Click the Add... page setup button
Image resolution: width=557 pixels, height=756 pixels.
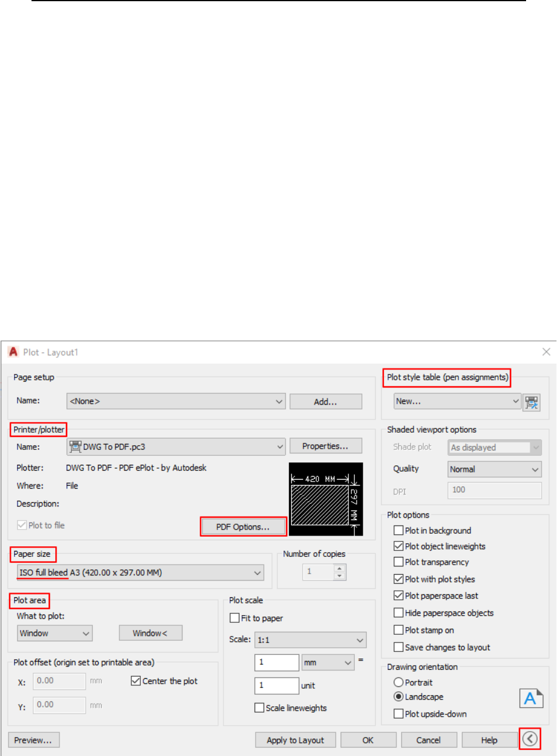coord(326,402)
